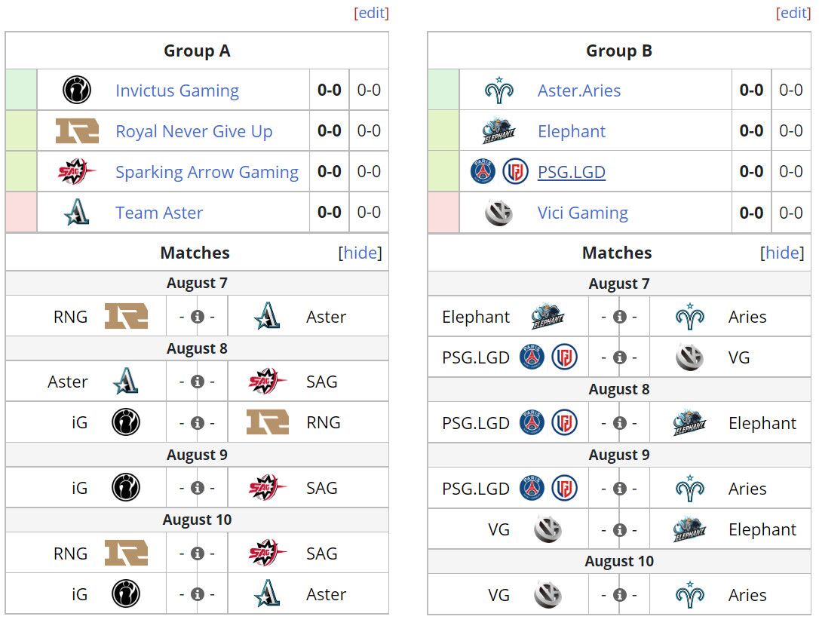Click the Invictus Gaming logo in Group A standings
Screen dimensions: 819x644
pyautogui.click(x=77, y=90)
